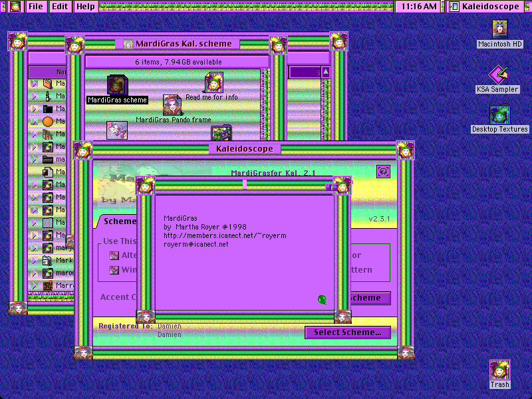Open the Help menu

[x=86, y=7]
